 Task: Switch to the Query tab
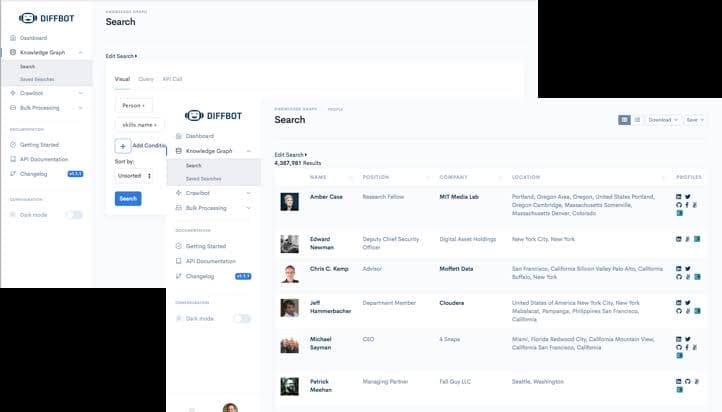(146, 79)
